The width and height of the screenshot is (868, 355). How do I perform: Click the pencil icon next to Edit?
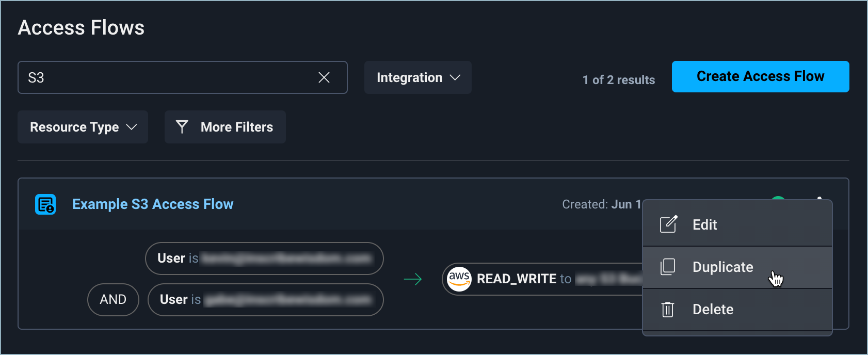tap(668, 224)
